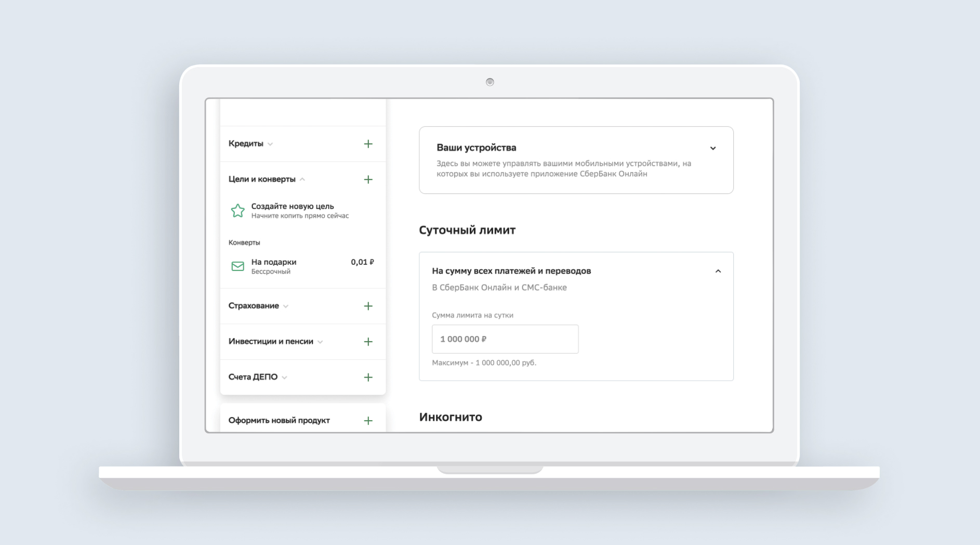
Task: Click plus icon on Оформить новый продукт
Action: [x=368, y=421]
